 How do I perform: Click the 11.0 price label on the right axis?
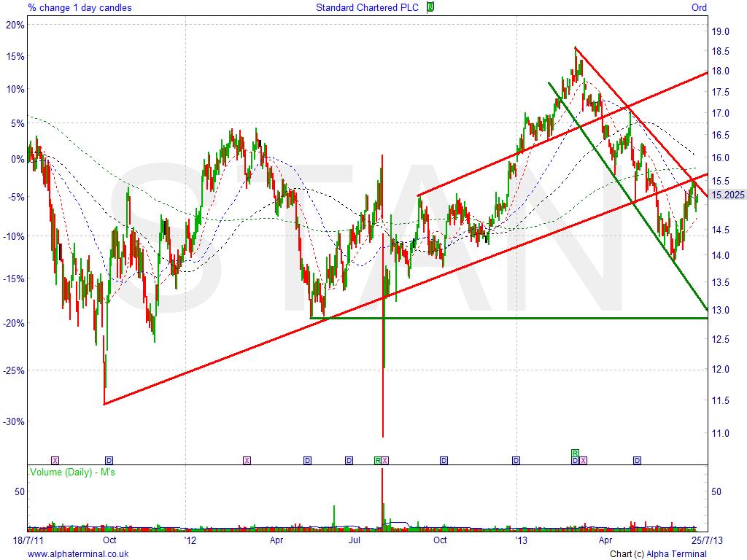click(x=720, y=433)
